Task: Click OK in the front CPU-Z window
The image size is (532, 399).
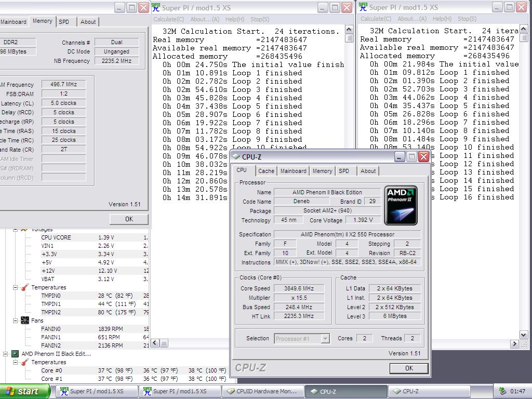Action: pyautogui.click(x=409, y=368)
